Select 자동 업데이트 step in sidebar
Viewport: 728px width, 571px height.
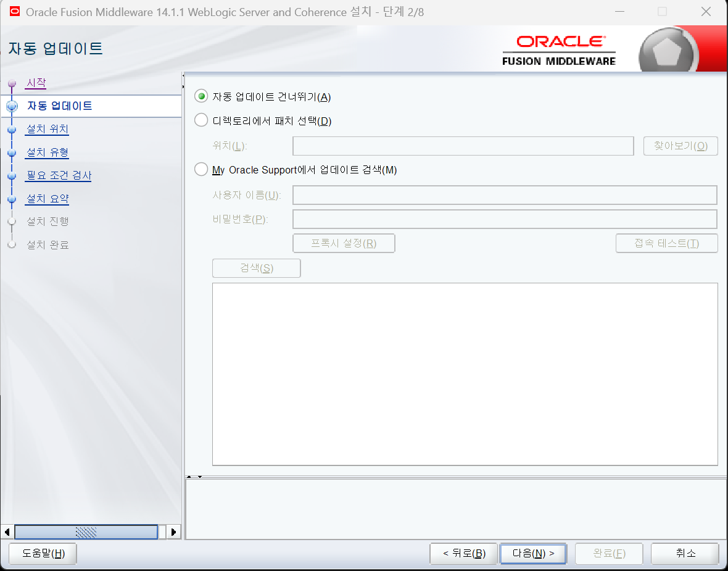pyautogui.click(x=59, y=106)
